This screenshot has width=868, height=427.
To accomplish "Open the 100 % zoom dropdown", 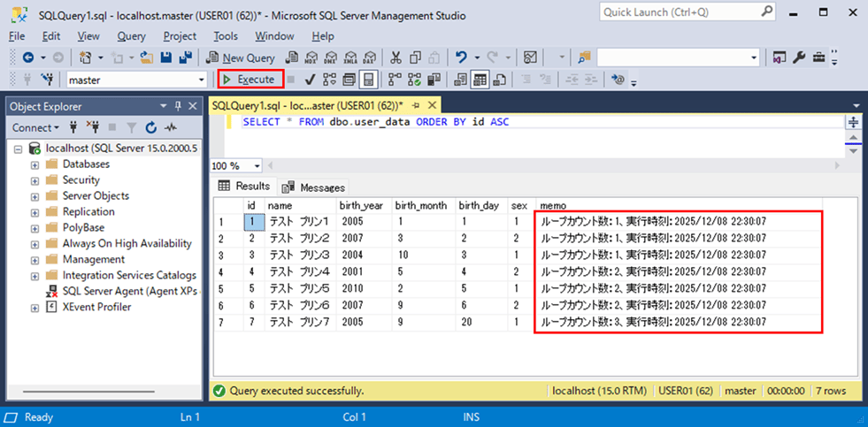I will tap(257, 165).
